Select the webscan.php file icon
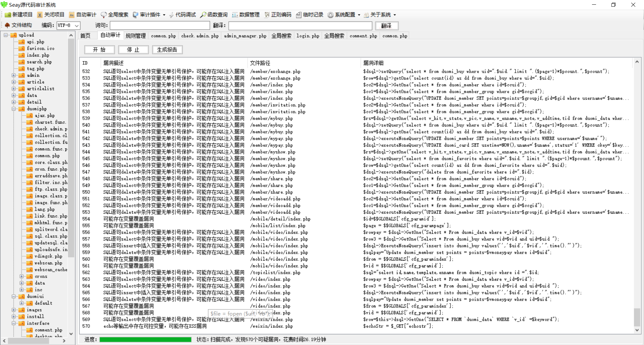This screenshot has width=644, height=345. pyautogui.click(x=30, y=263)
